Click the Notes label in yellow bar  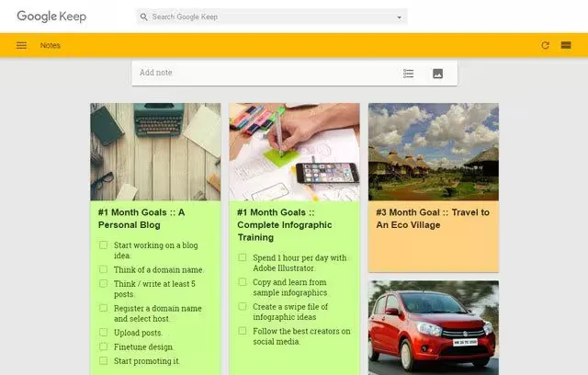tap(51, 45)
